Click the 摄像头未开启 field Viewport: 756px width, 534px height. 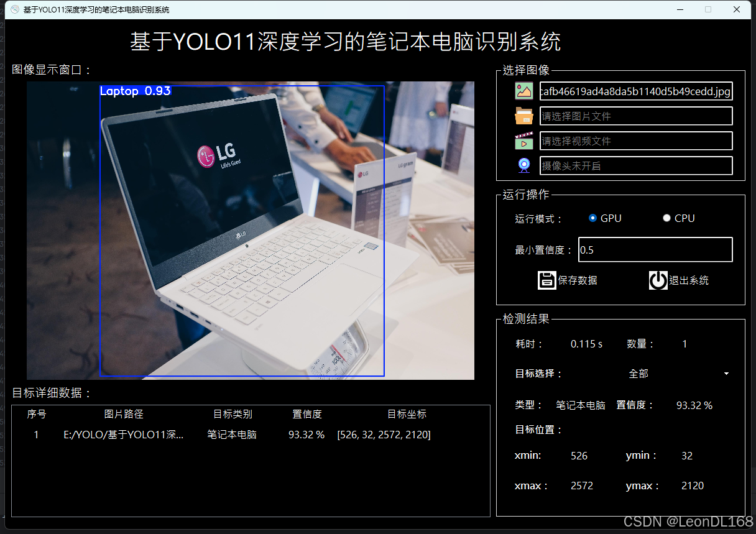pos(636,165)
